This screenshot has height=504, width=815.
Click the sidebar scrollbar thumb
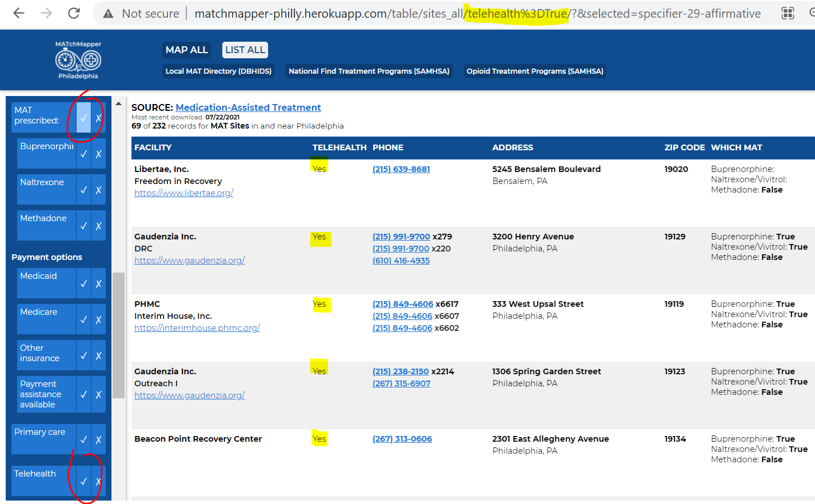pyautogui.click(x=118, y=335)
